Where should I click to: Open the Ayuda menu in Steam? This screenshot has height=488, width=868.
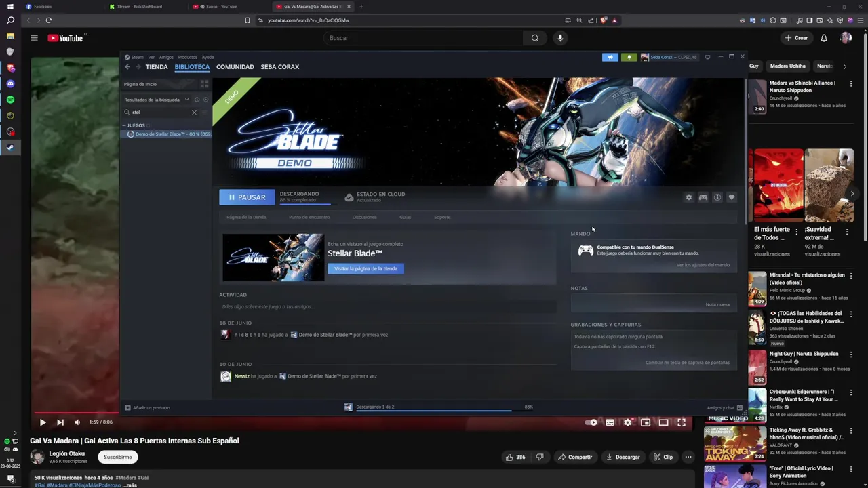point(208,57)
